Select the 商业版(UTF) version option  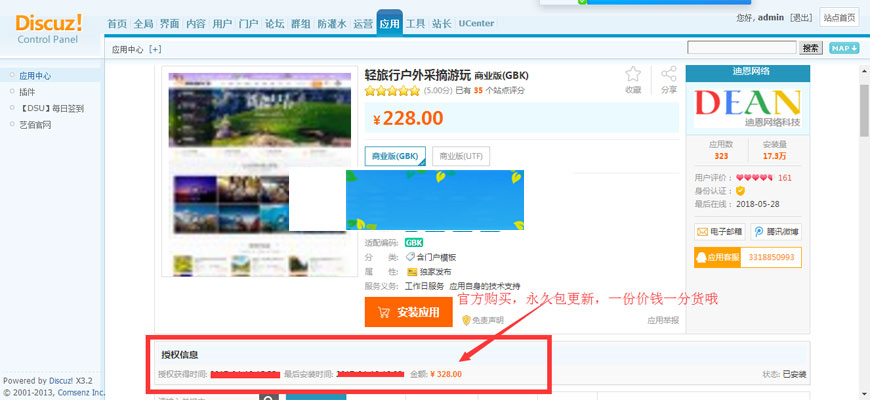pos(462,156)
